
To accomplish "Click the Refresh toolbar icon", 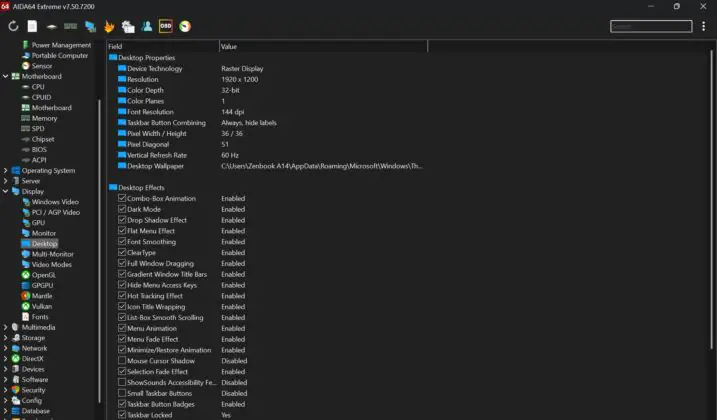I will click(13, 27).
